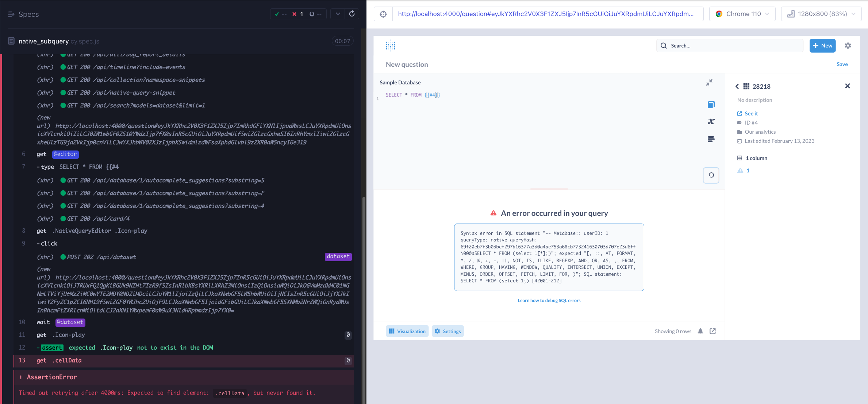Click the alert bell icon
Viewport: 868px width, 404px height.
[700, 331]
